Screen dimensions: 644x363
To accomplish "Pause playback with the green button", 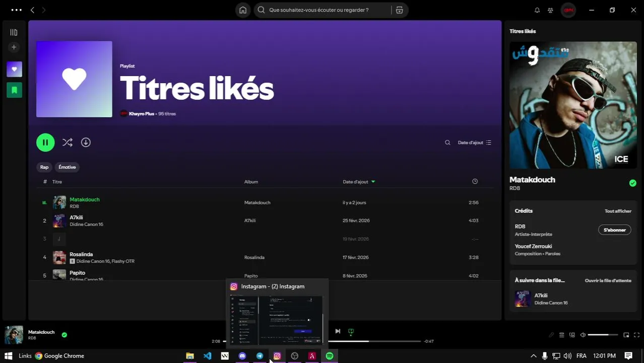I will tap(45, 143).
